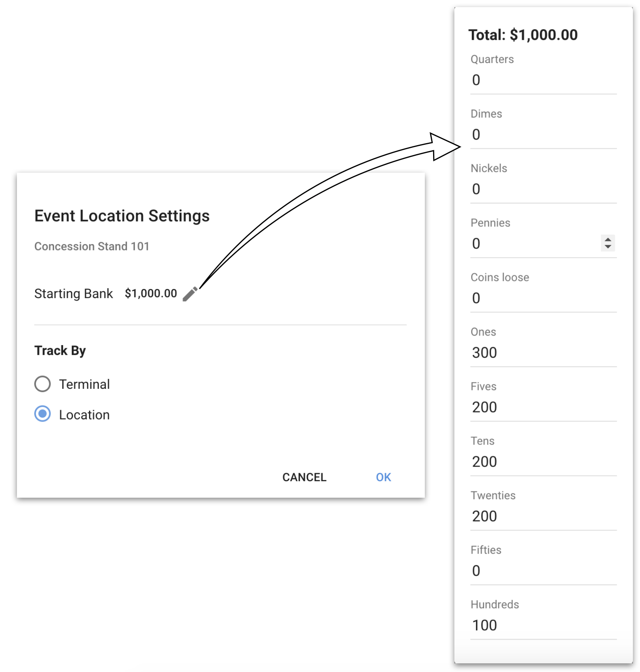Focus the Hundreds field showing 100
The width and height of the screenshot is (640, 672).
point(543,625)
